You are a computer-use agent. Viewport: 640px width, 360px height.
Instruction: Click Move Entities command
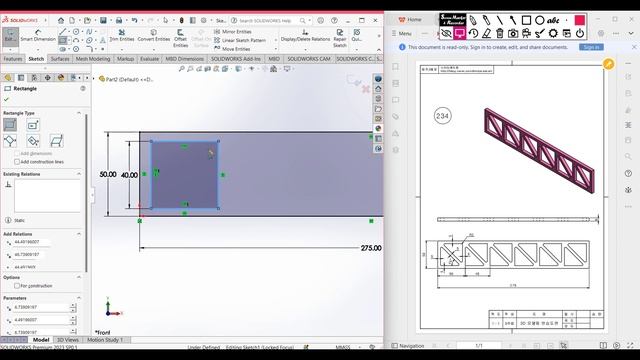(232, 49)
